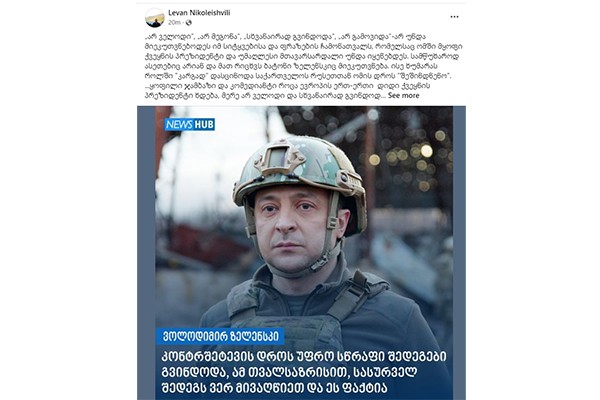Open Levan Nikoleishvili's profile picture
Image resolution: width=600 pixels, height=400 pixels.
tap(155, 17)
